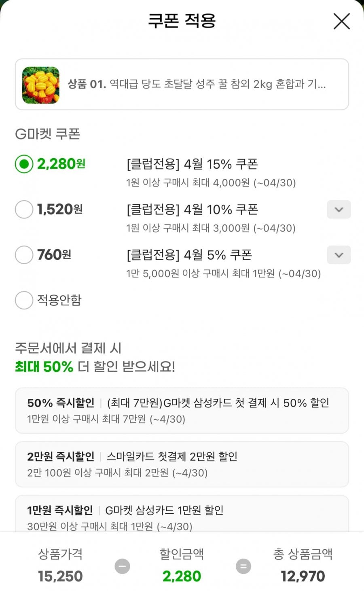Viewport: 364px width, 591px height.
Task: Choose the 적용안함 no-coupon radio option
Action: click(x=24, y=300)
